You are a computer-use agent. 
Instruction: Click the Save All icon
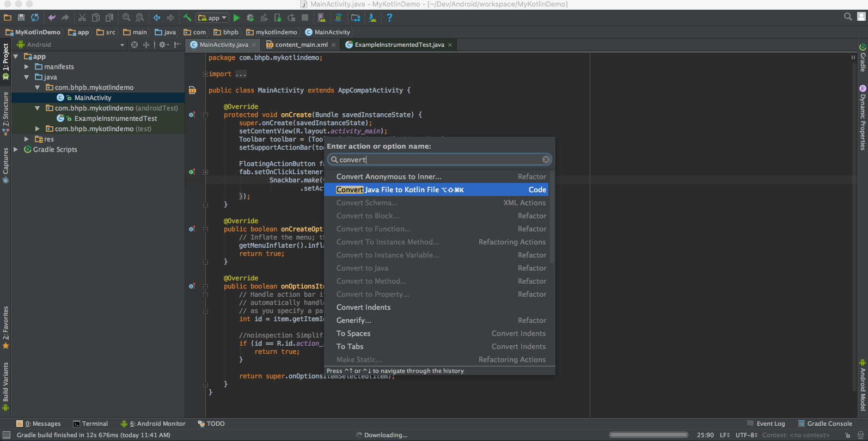[21, 17]
